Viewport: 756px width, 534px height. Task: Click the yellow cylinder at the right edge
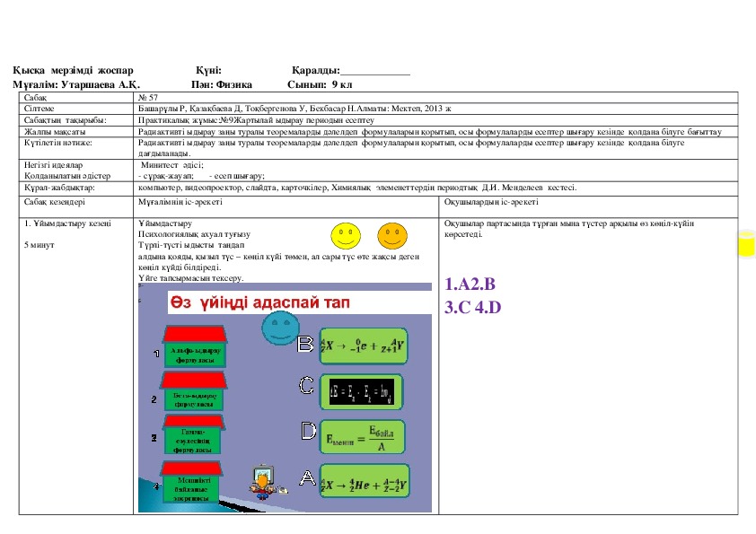(746, 244)
